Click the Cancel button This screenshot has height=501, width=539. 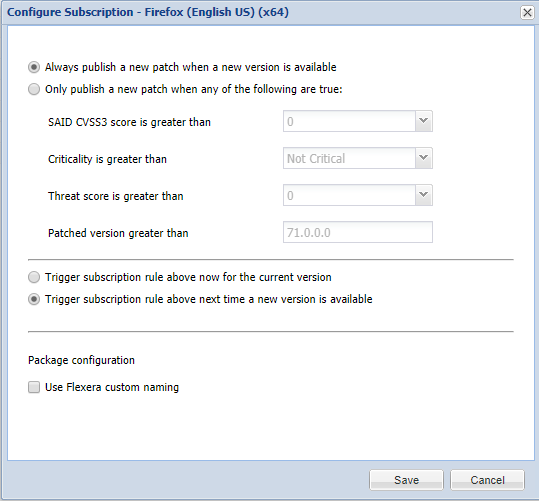tap(487, 480)
